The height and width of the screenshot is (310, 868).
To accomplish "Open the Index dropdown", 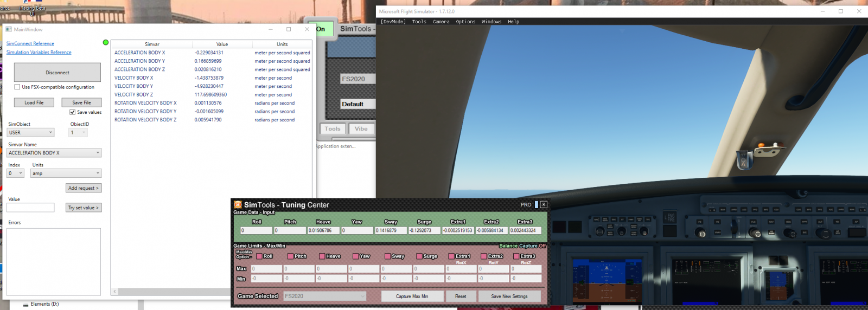I will tap(15, 173).
